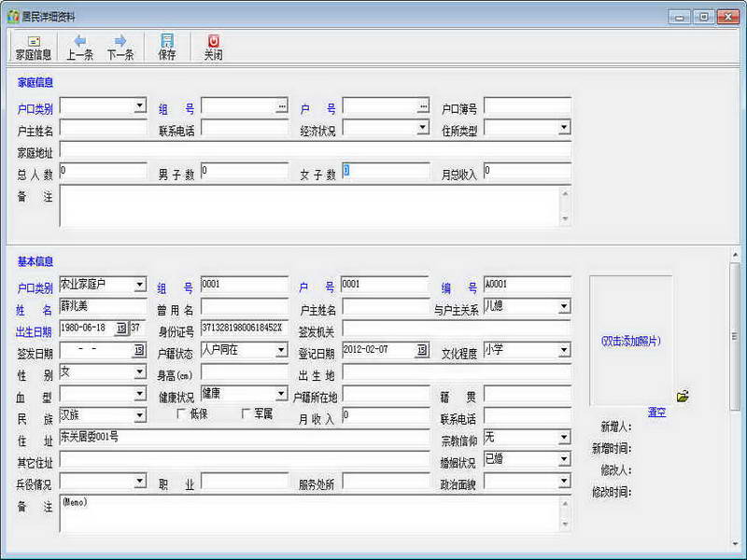Click the 月总收入 field
The width and height of the screenshot is (747, 560).
click(528, 171)
